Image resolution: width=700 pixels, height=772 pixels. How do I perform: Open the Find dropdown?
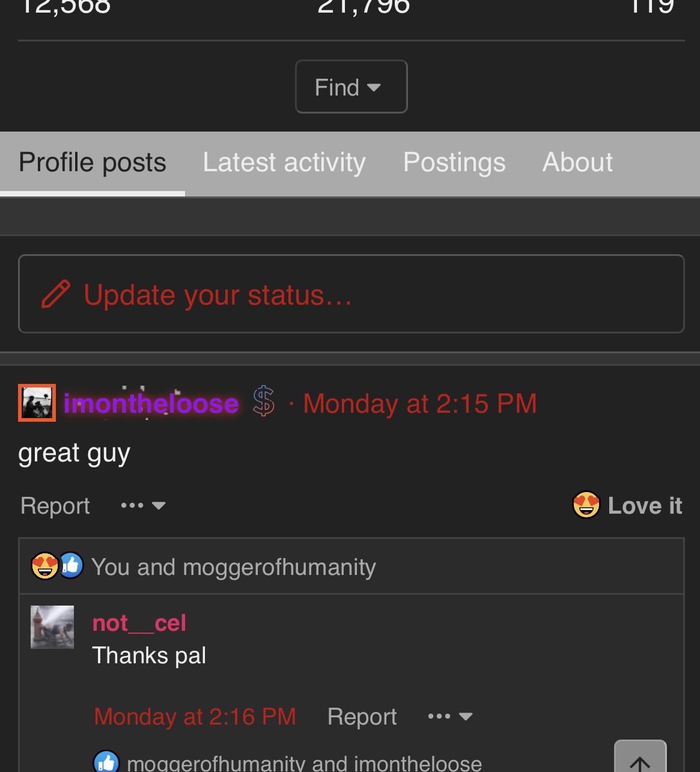point(351,87)
